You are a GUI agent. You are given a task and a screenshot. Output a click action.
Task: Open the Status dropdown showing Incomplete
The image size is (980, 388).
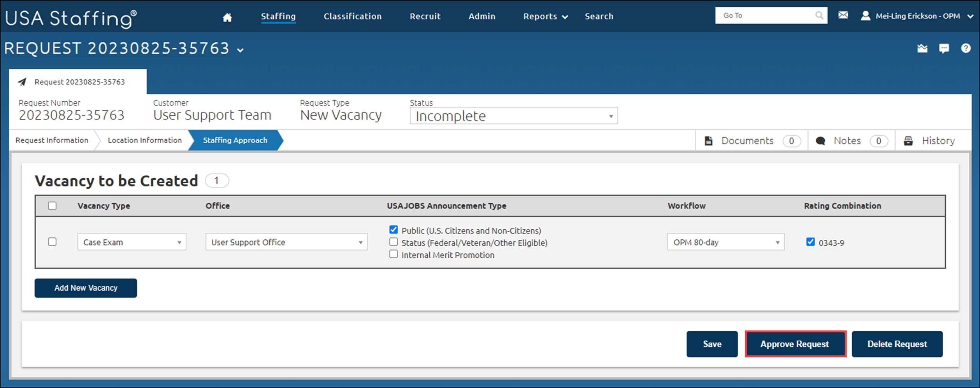514,116
